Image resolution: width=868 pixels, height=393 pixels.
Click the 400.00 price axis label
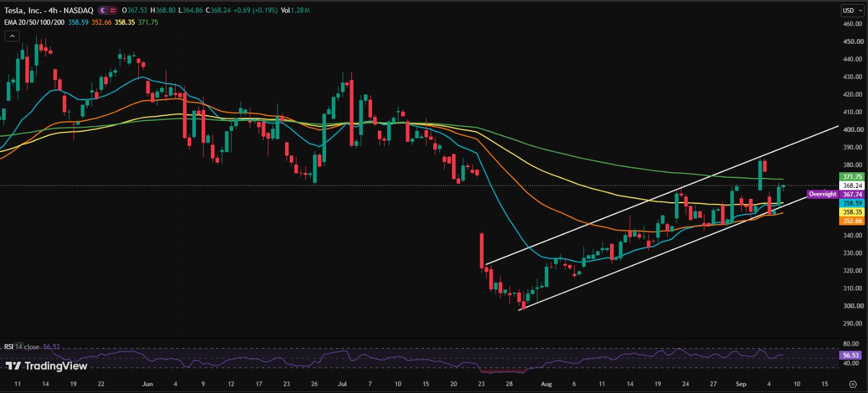(852, 130)
